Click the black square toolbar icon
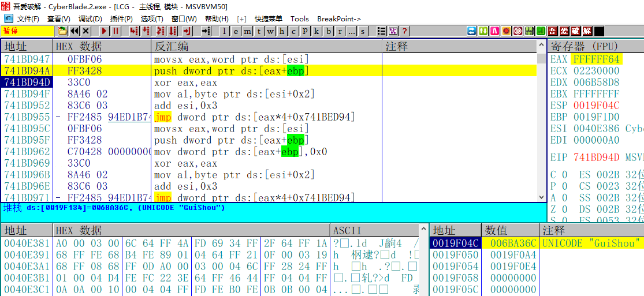The height and width of the screenshot is (296, 644). click(x=599, y=31)
